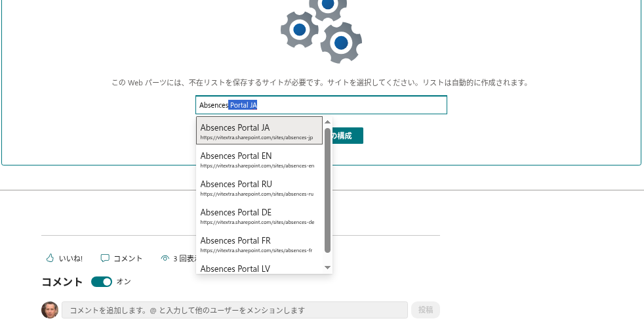Click the site selection text field

point(321,105)
